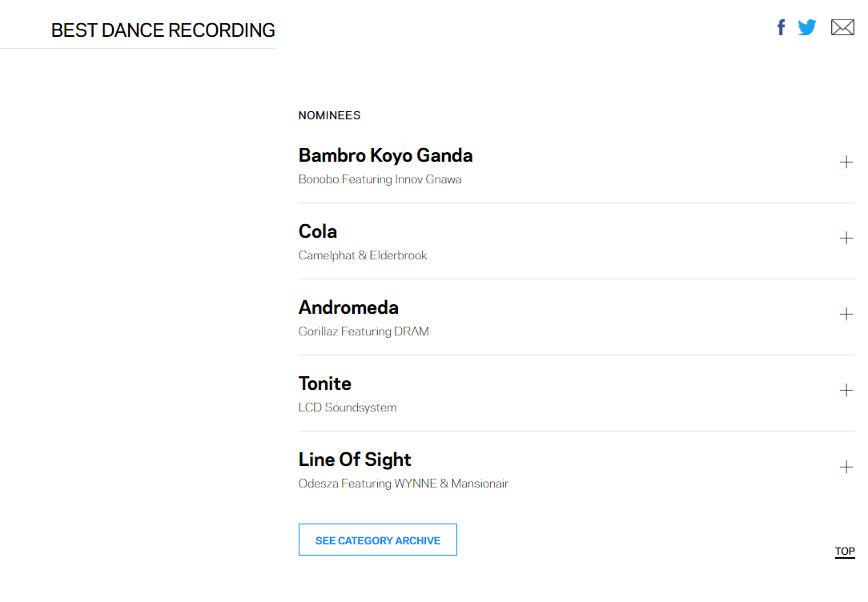Click Best Dance Recording heading
Viewport: 868px width, 602px height.
tap(163, 30)
